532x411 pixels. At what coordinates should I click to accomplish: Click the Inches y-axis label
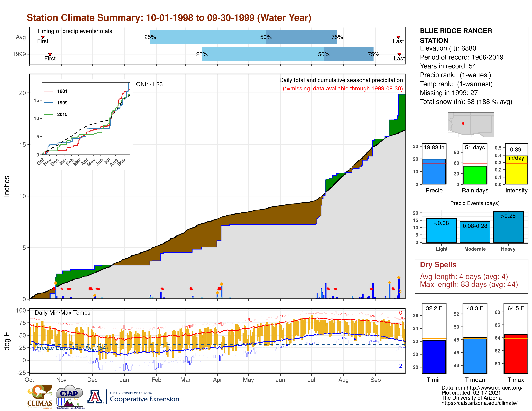[7, 186]
